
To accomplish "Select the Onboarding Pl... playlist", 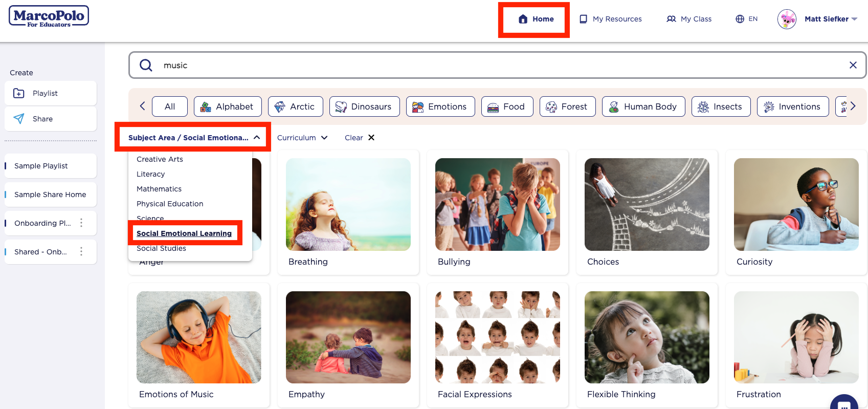I will tap(42, 223).
